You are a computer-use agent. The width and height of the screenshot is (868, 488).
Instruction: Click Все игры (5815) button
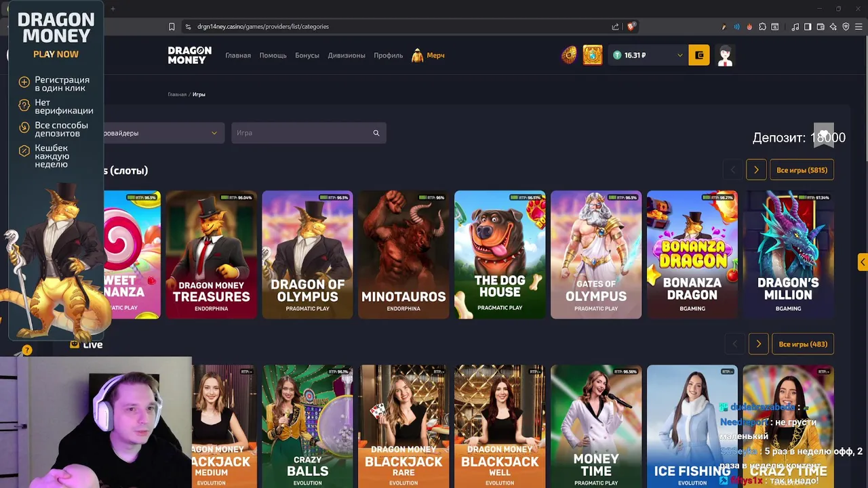click(x=802, y=170)
